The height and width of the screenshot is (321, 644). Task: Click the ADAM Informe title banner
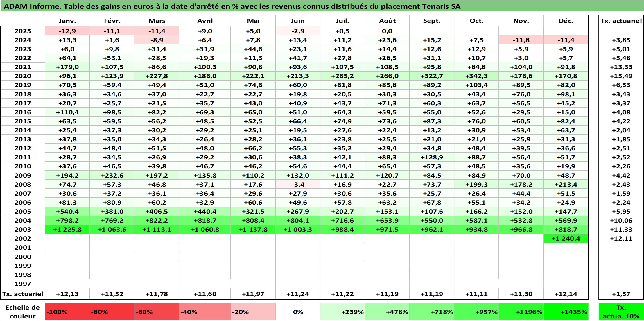point(322,6)
